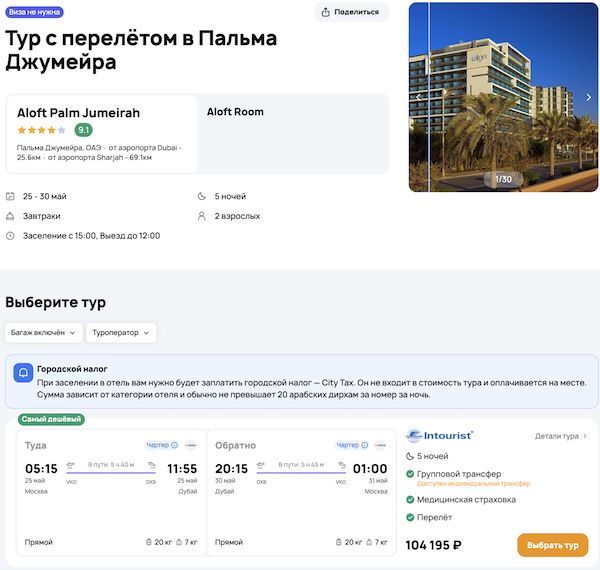Viewport: 600px width, 570px height.
Task: Click the Intourist operator logo
Action: (441, 436)
